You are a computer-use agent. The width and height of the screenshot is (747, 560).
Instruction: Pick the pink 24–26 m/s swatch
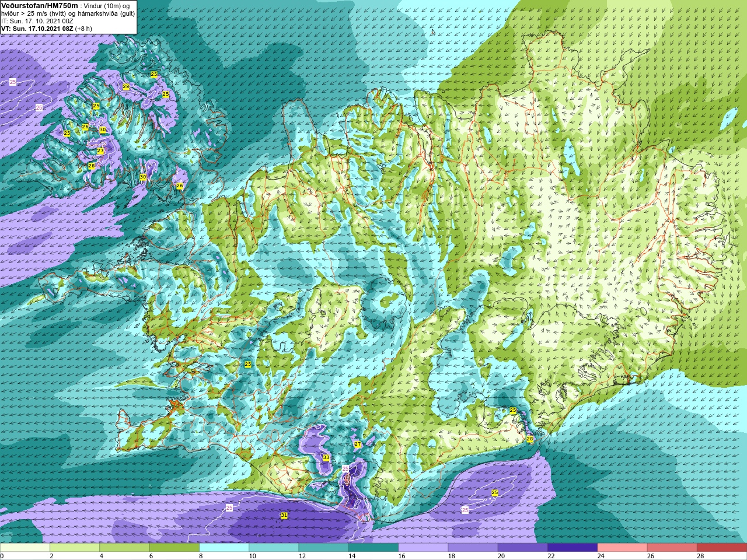[622, 548]
